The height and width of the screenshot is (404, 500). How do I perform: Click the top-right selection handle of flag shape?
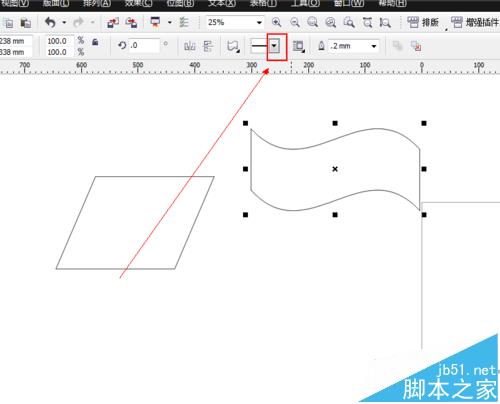(x=424, y=123)
